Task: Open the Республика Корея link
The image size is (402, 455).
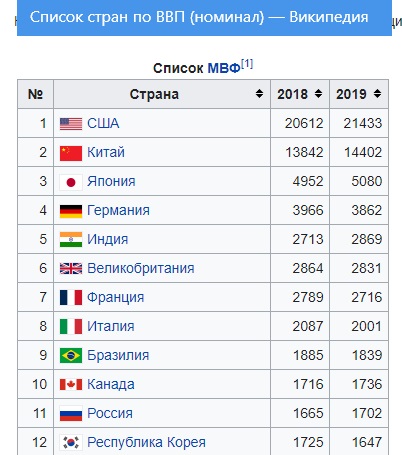Action: click(x=146, y=442)
